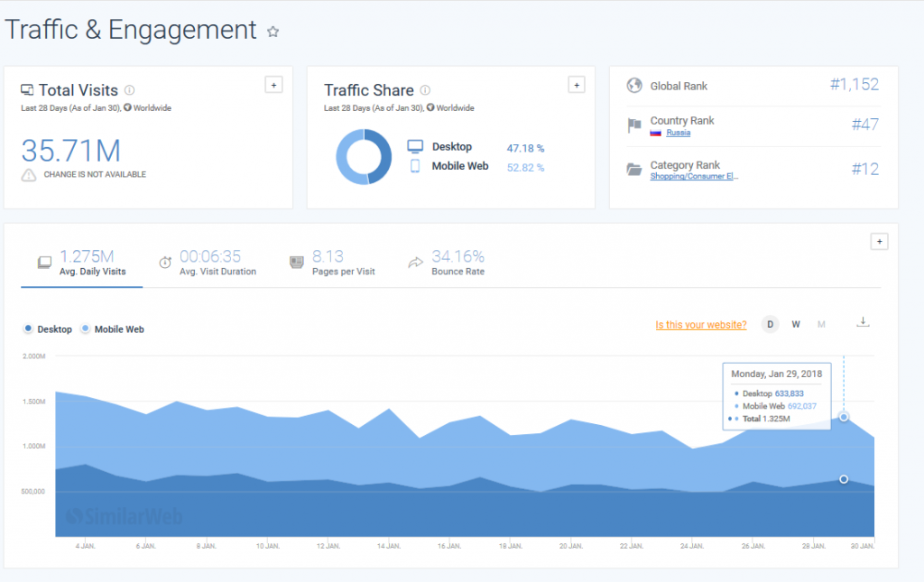Switch to the Bounce Rate tab
This screenshot has height=582, width=924.
tap(446, 263)
